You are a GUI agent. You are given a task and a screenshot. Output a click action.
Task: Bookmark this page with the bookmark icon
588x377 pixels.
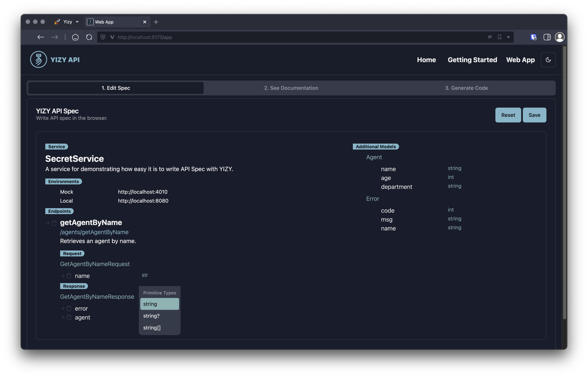point(500,37)
